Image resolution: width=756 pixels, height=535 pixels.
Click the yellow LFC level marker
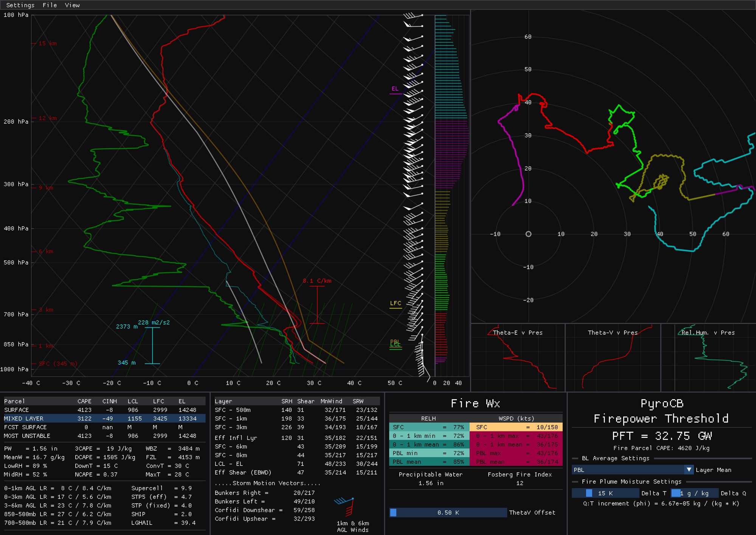tap(396, 304)
